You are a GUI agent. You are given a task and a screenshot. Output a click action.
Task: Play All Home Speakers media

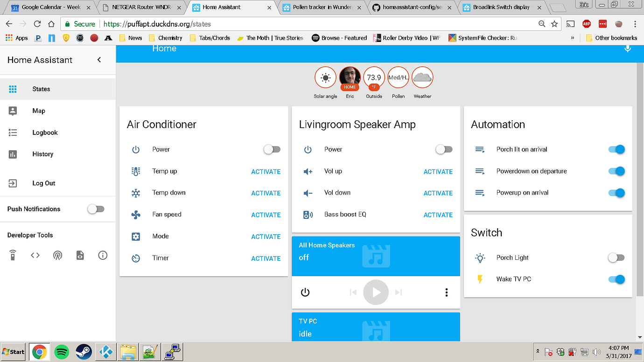coord(376,292)
